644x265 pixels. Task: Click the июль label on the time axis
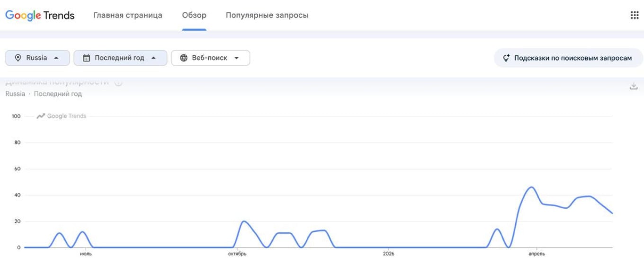(x=86, y=254)
